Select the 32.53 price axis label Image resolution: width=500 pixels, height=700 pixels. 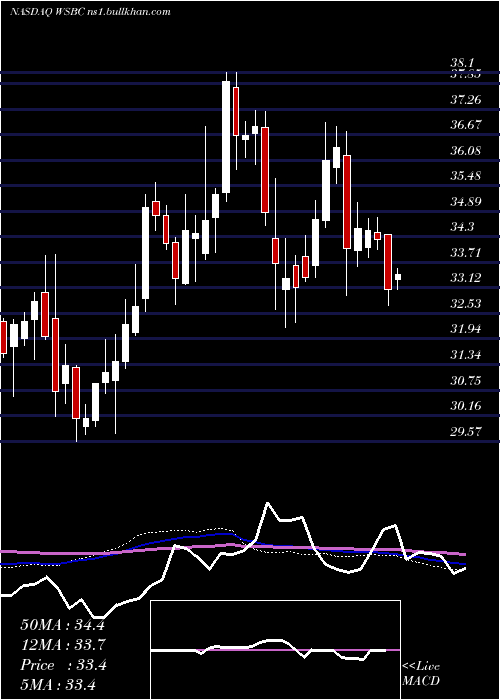click(x=465, y=304)
